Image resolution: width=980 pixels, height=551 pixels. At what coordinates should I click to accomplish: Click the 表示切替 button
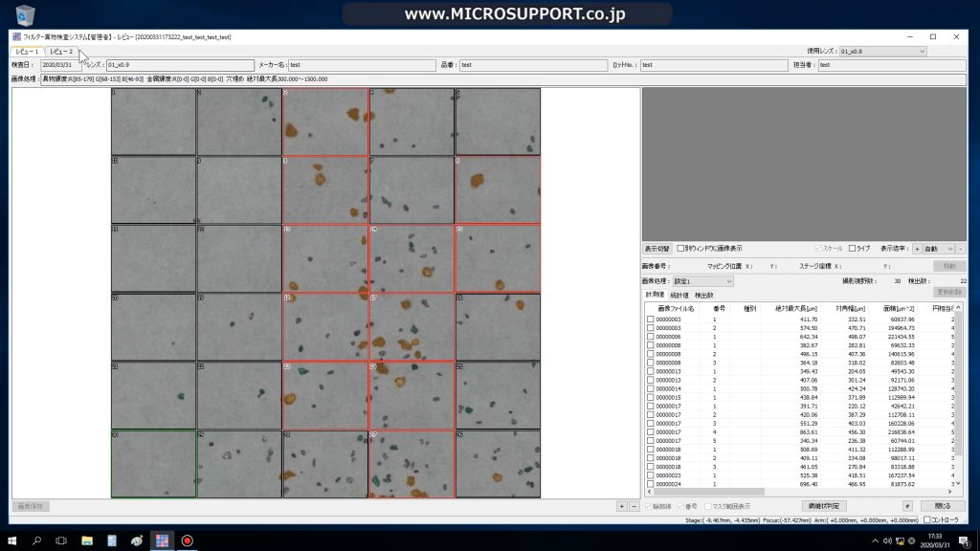click(657, 249)
